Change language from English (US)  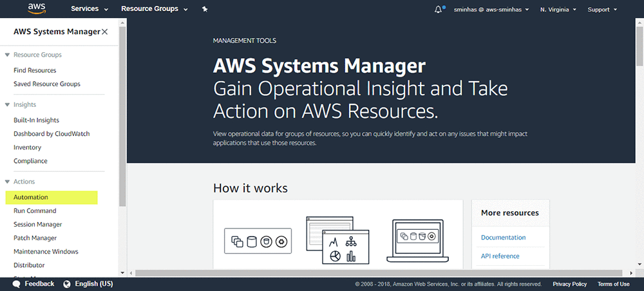(93, 284)
